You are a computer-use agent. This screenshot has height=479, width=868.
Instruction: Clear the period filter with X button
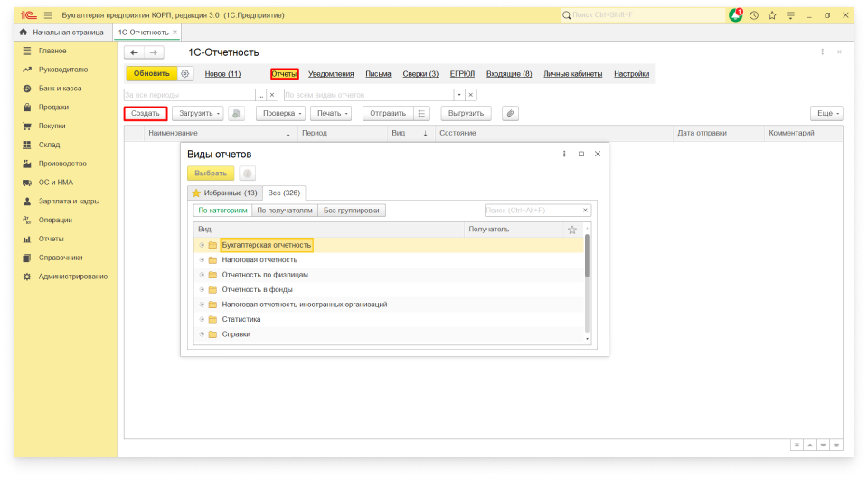pyautogui.click(x=272, y=95)
